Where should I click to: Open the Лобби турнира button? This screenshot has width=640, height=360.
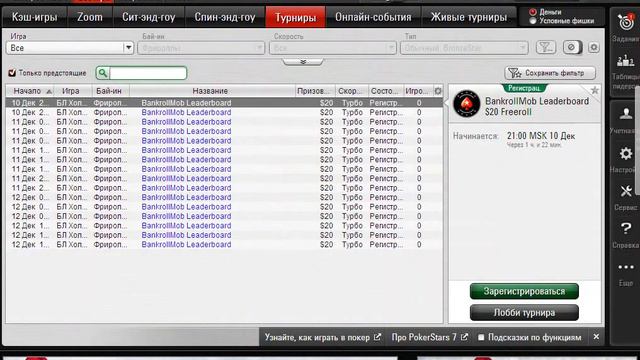524,313
